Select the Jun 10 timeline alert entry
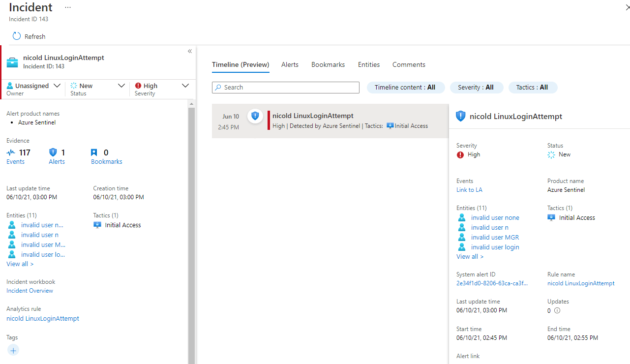The height and width of the screenshot is (364, 630). 330,121
